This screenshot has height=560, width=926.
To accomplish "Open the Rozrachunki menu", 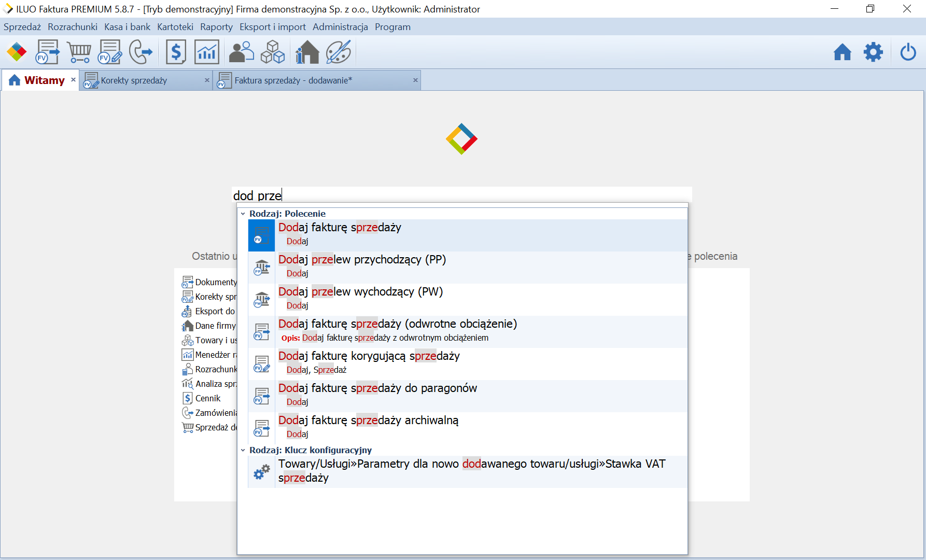I will tap(73, 27).
